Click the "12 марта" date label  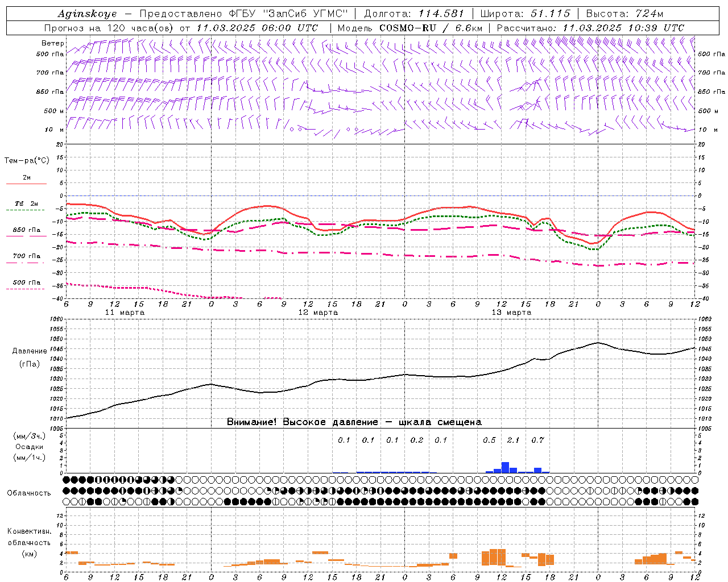point(318,313)
